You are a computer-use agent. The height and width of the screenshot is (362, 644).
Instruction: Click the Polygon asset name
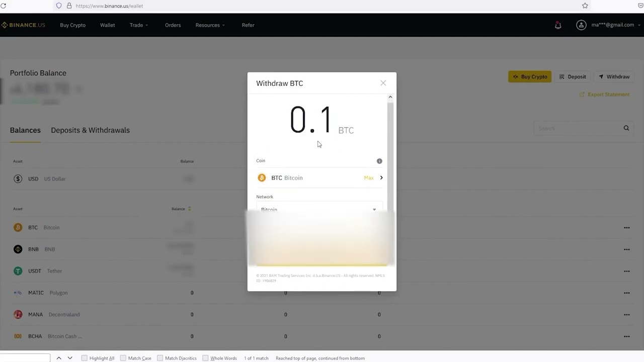(59, 293)
